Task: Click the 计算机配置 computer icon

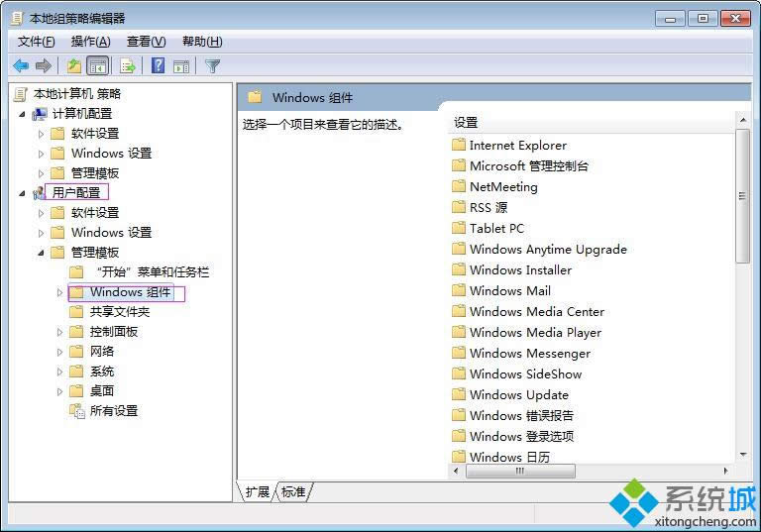Action: click(x=40, y=114)
